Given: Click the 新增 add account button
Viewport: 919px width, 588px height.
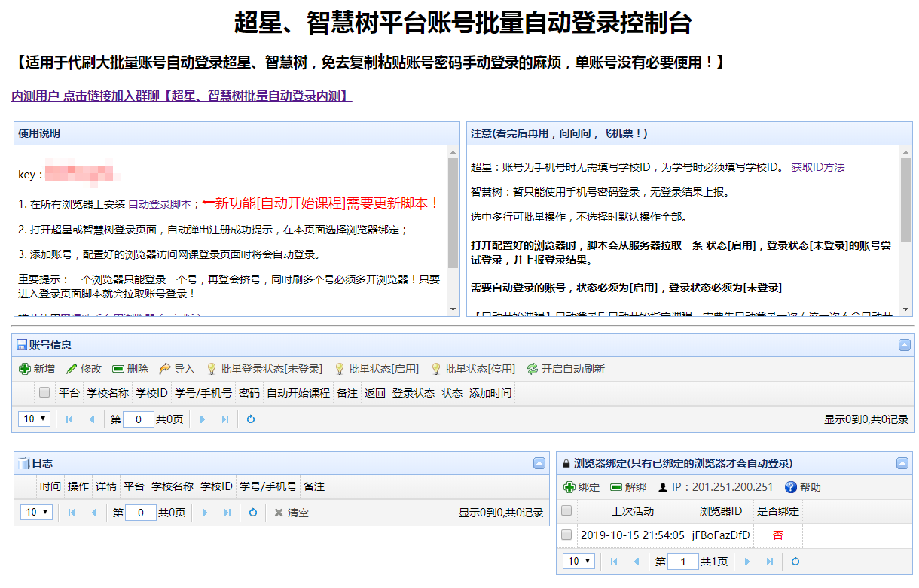Looking at the screenshot, I should click(x=37, y=369).
